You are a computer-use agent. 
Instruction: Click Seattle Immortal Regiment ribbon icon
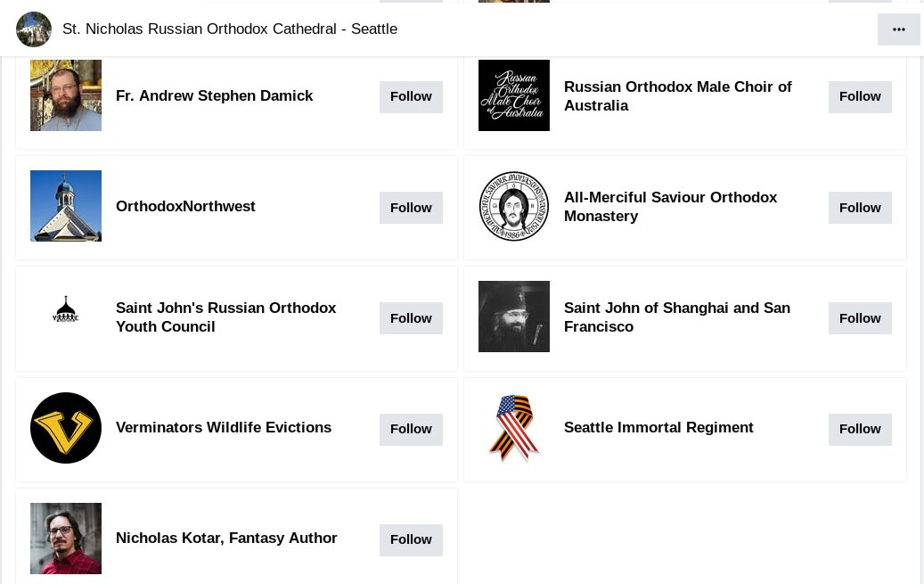[x=514, y=428]
